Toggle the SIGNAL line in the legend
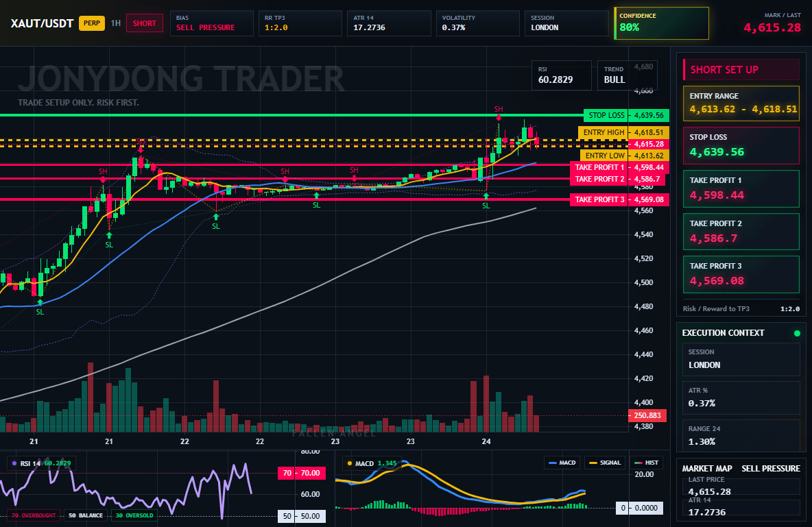The height and width of the screenshot is (527, 812). click(x=605, y=463)
